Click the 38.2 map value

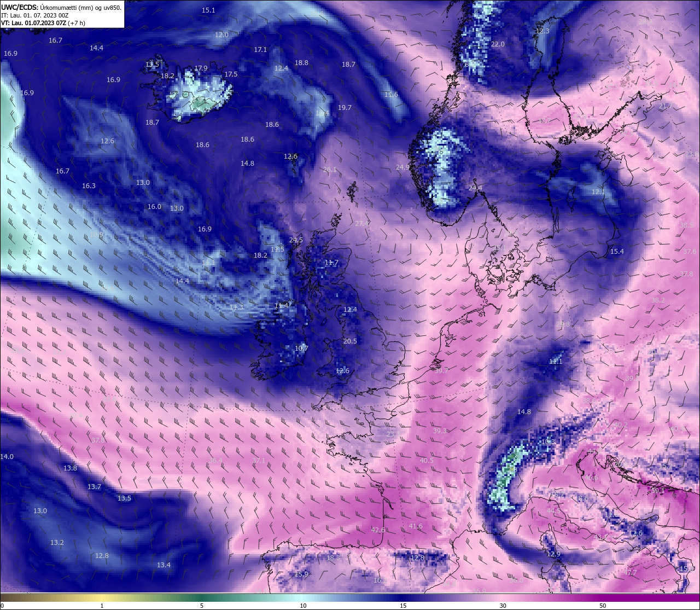click(658, 300)
